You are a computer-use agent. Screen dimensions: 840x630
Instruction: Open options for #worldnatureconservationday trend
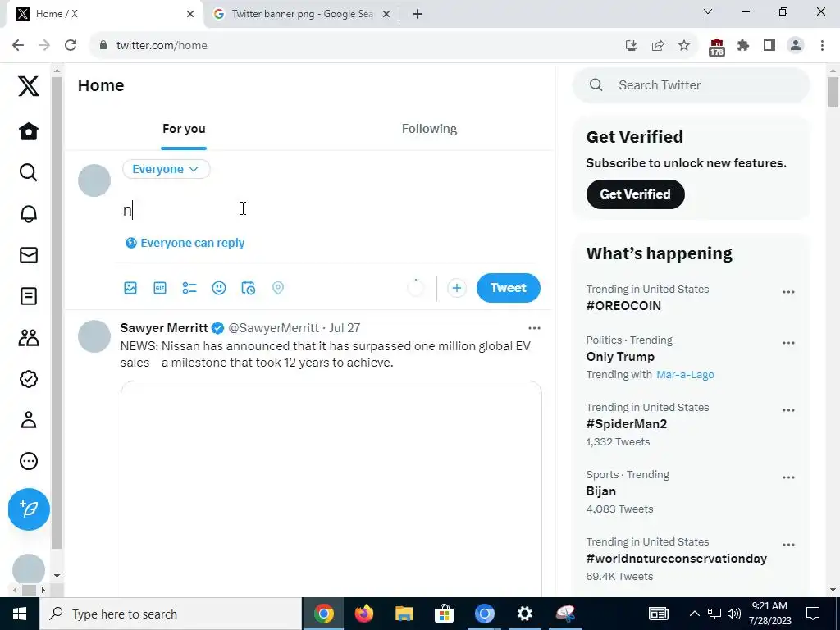pos(788,546)
